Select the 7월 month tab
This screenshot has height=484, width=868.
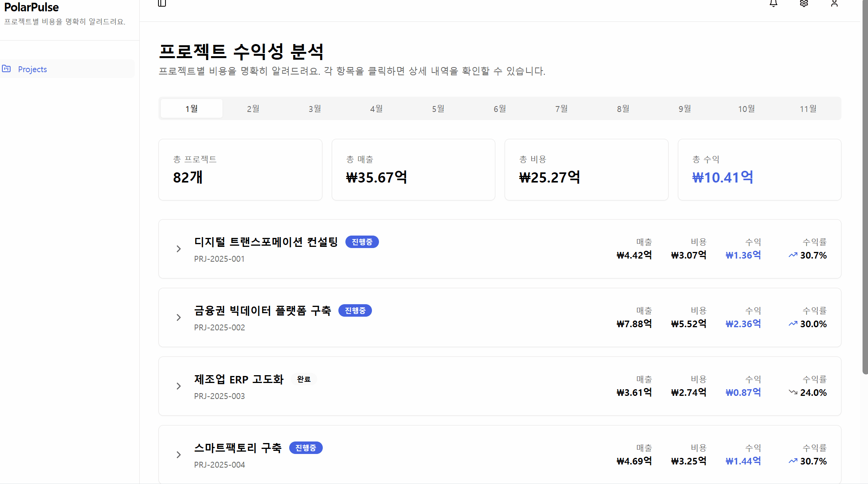point(561,109)
